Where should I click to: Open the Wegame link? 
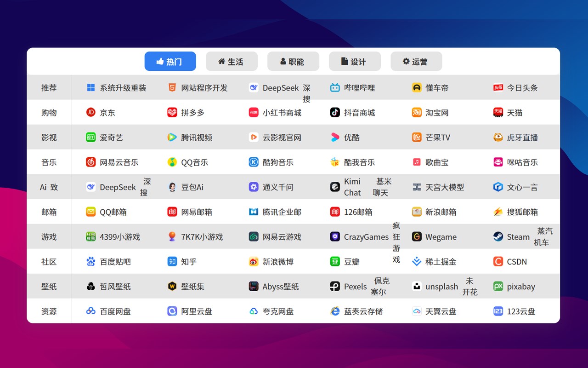point(441,237)
